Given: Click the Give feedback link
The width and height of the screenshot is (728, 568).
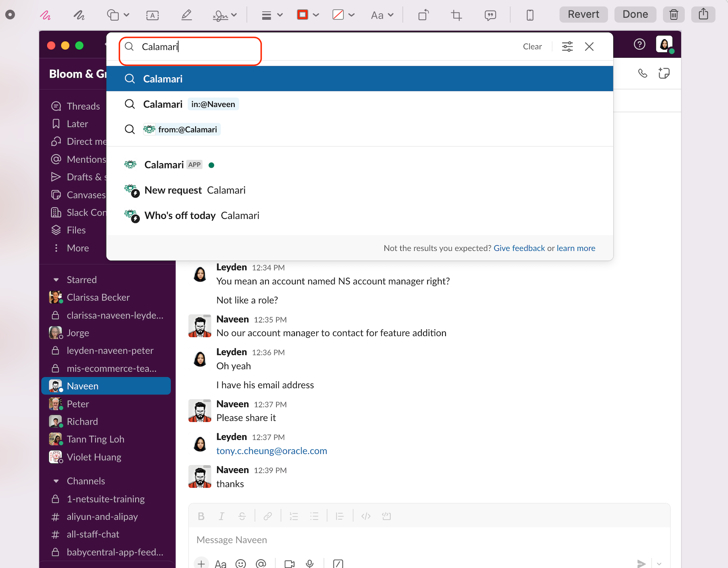Looking at the screenshot, I should click(519, 248).
